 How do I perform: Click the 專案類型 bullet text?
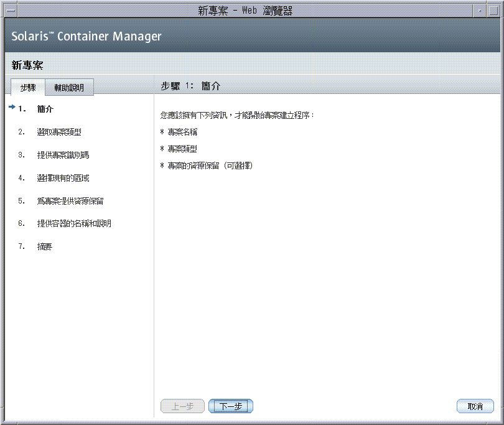click(x=182, y=149)
